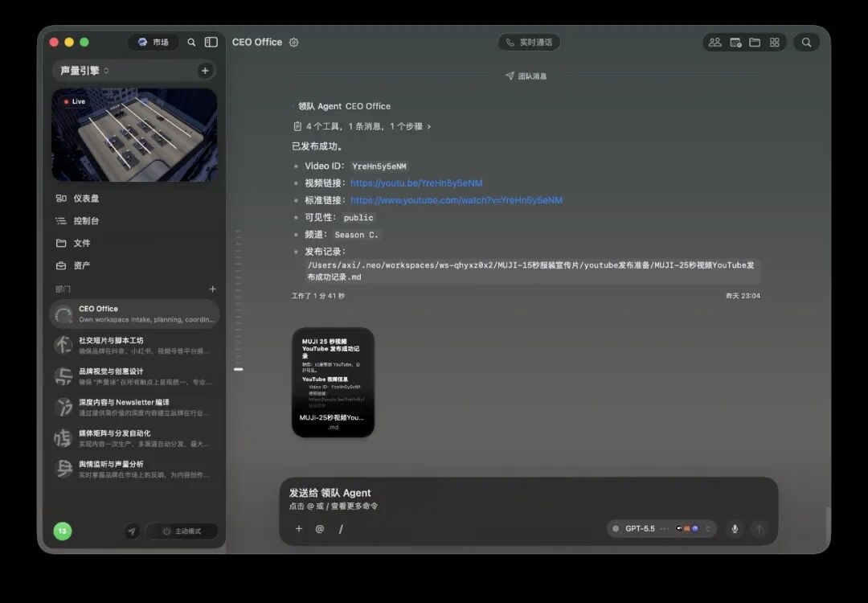Open the Live office preview thumbnail
This screenshot has width=868, height=603.
point(134,134)
